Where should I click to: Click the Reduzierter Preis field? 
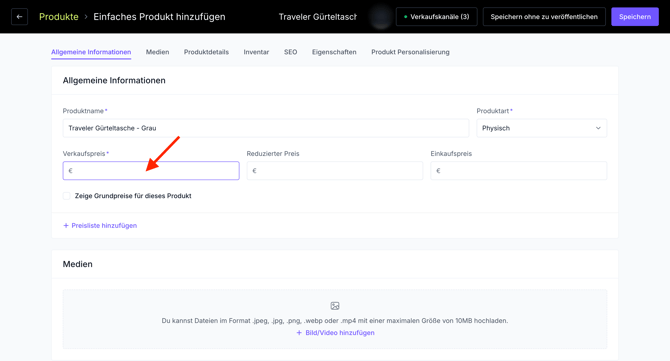[335, 170]
